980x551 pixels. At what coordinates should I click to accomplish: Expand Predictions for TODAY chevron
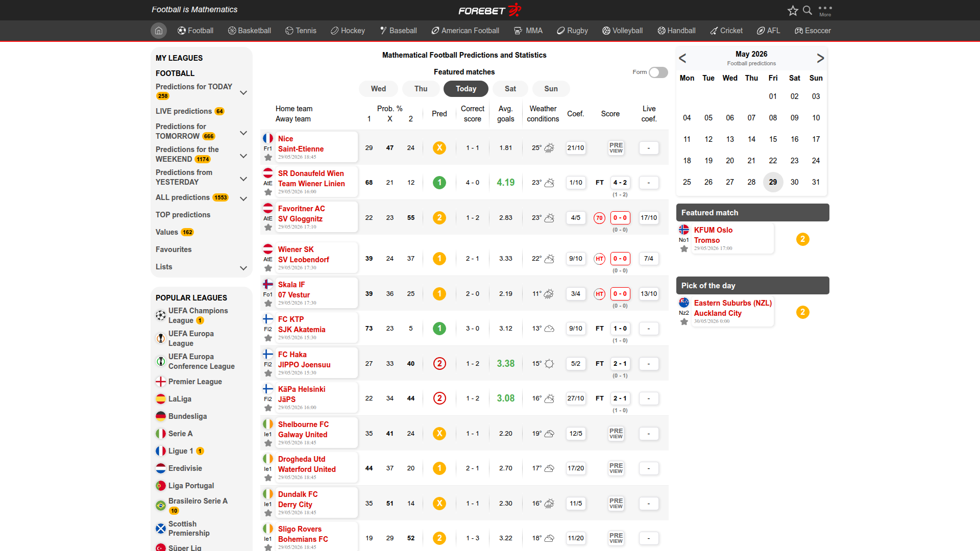(243, 93)
